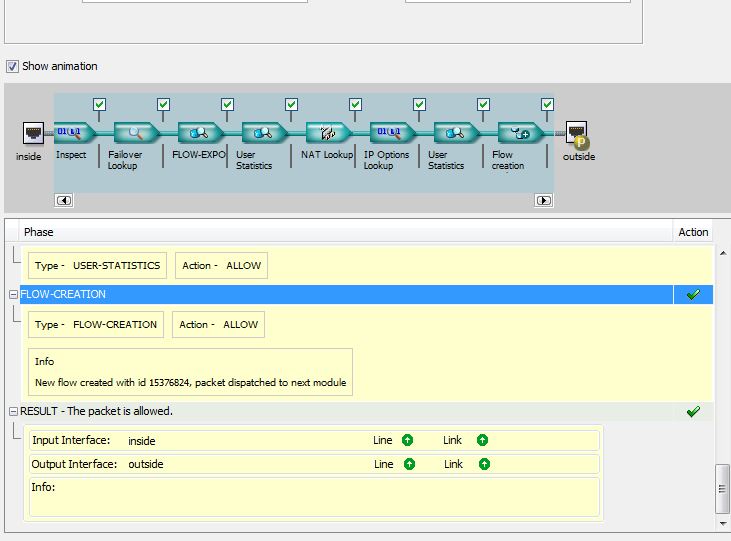Select the Inspect phase icon
This screenshot has width=731, height=541.
point(75,133)
